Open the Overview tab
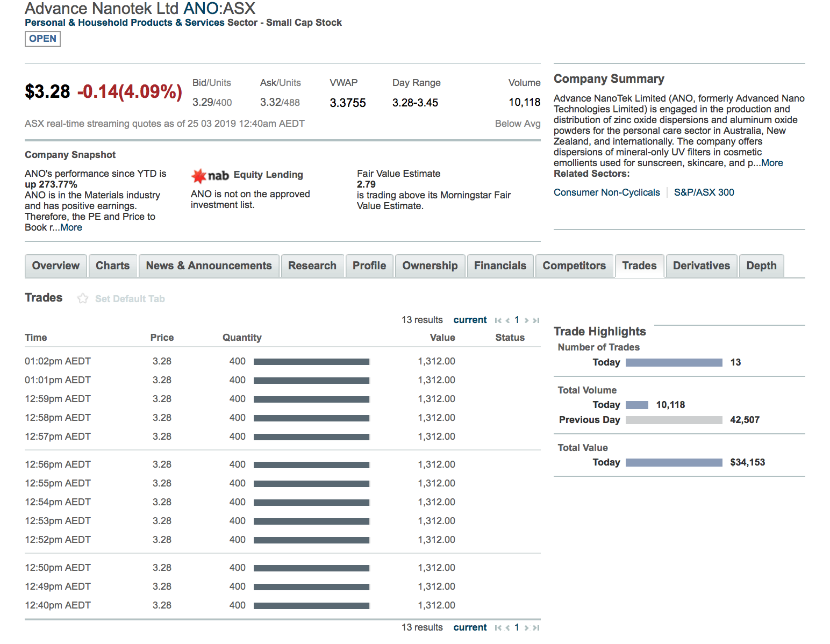Image resolution: width=830 pixels, height=644 pixels. click(56, 266)
